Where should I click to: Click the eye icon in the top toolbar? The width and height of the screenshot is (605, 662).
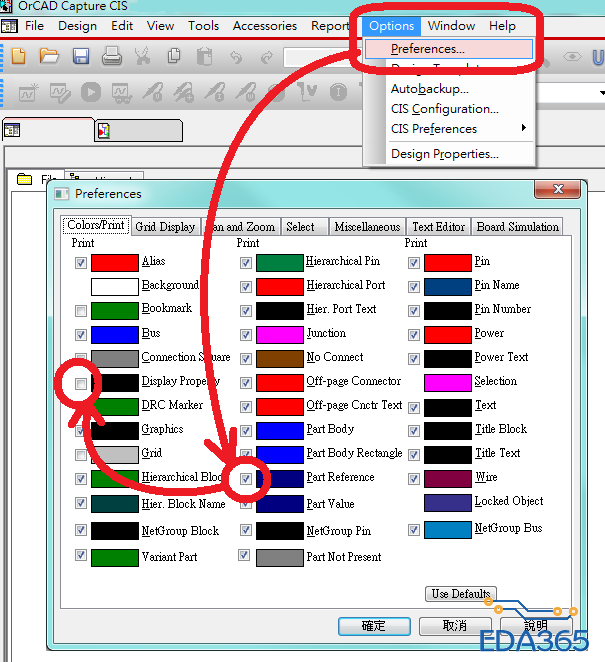point(572,57)
